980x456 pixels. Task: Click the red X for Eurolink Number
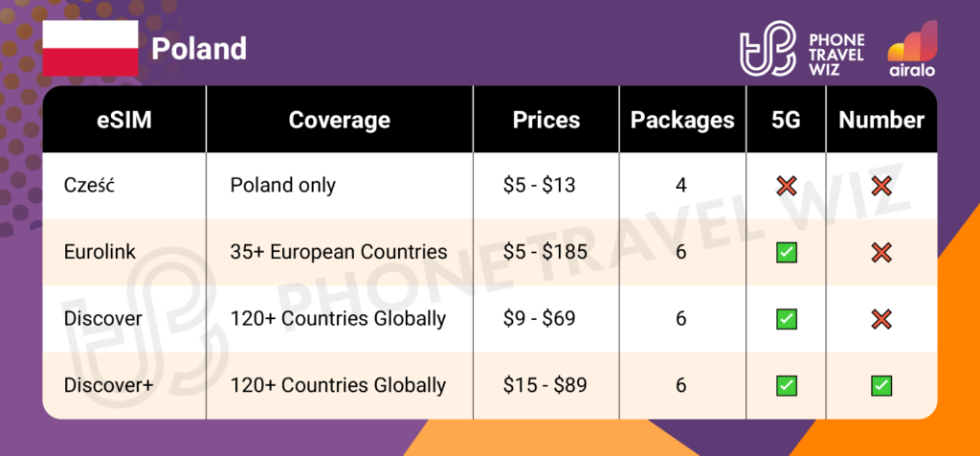(881, 252)
